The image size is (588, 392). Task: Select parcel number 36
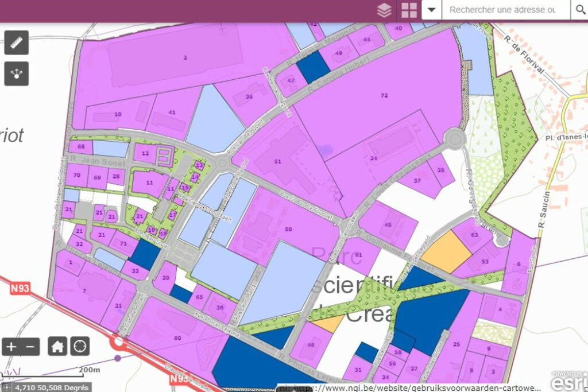[x=249, y=96]
